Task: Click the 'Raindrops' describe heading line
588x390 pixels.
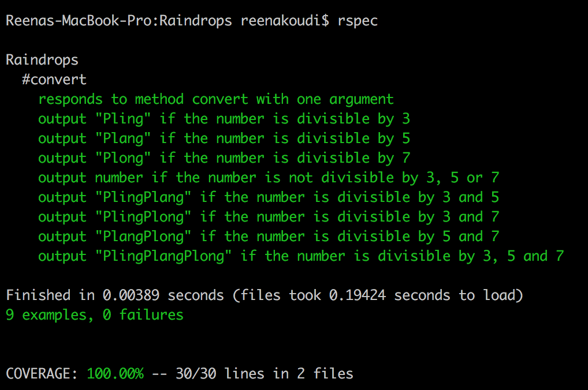Action: [x=42, y=60]
